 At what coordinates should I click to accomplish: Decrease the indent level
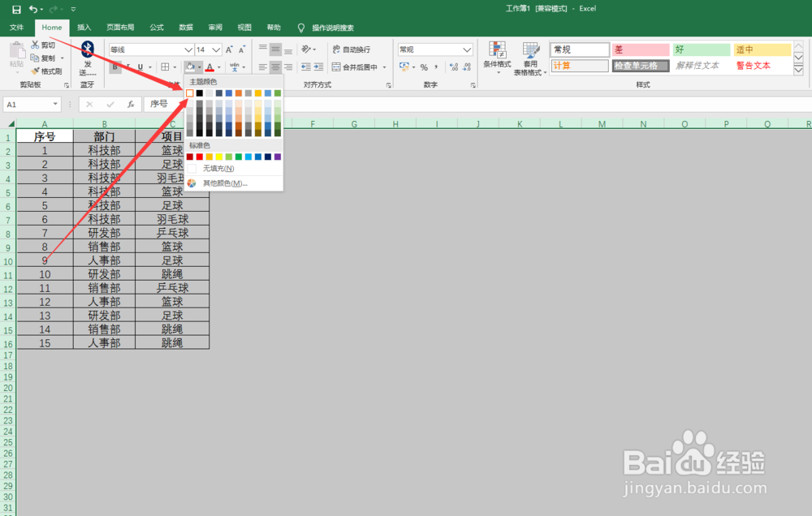(306, 67)
